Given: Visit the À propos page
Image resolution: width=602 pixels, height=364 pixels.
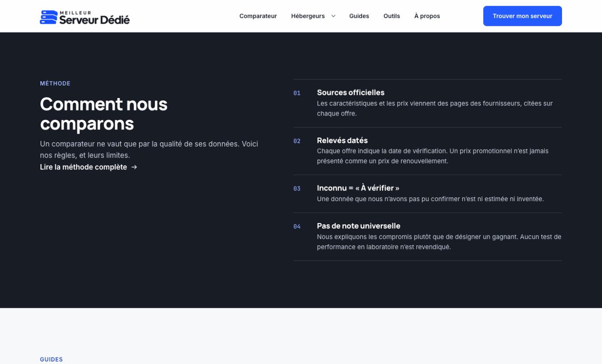Looking at the screenshot, I should click(x=427, y=16).
